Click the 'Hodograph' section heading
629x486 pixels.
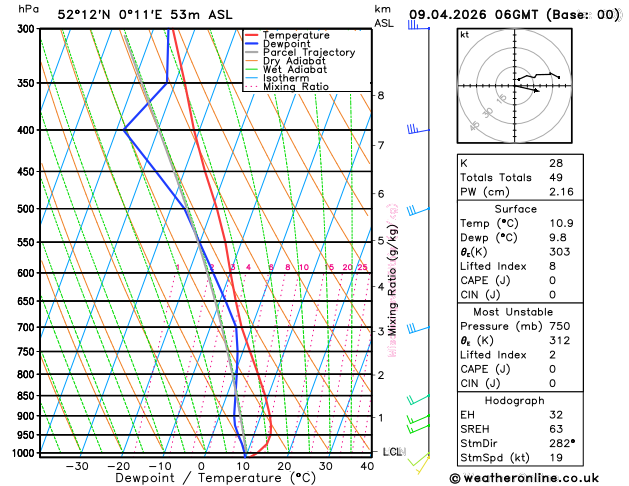515,401
